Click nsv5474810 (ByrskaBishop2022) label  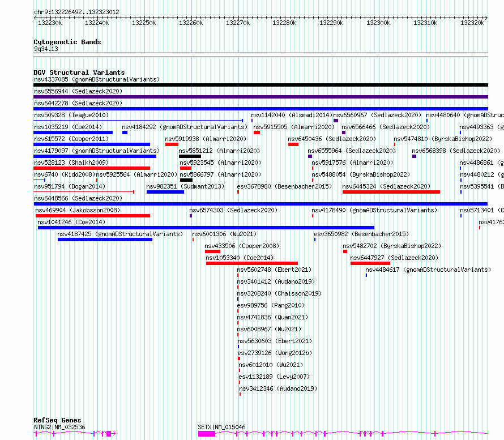(x=443, y=139)
